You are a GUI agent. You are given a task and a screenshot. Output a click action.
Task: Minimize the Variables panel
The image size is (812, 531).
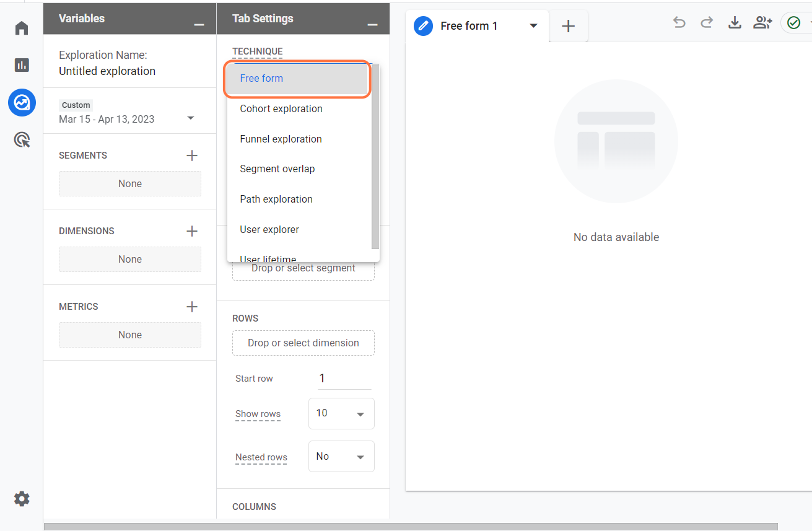click(199, 24)
